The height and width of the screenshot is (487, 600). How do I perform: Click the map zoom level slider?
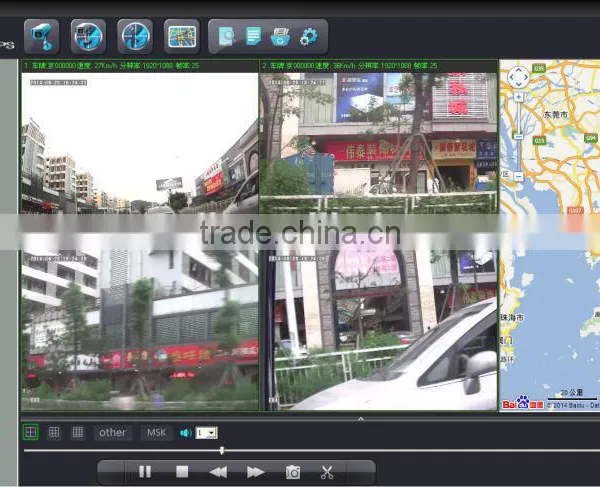click(518, 137)
